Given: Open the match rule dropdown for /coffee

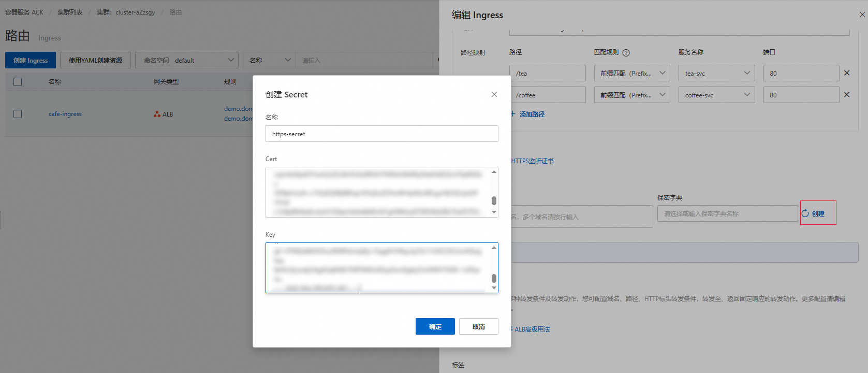Looking at the screenshot, I should [x=632, y=95].
